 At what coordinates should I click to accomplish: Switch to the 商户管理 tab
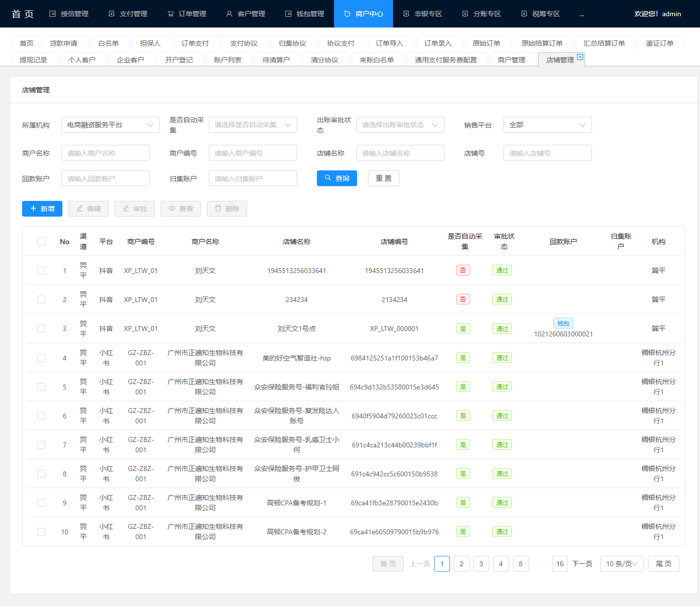(x=511, y=60)
